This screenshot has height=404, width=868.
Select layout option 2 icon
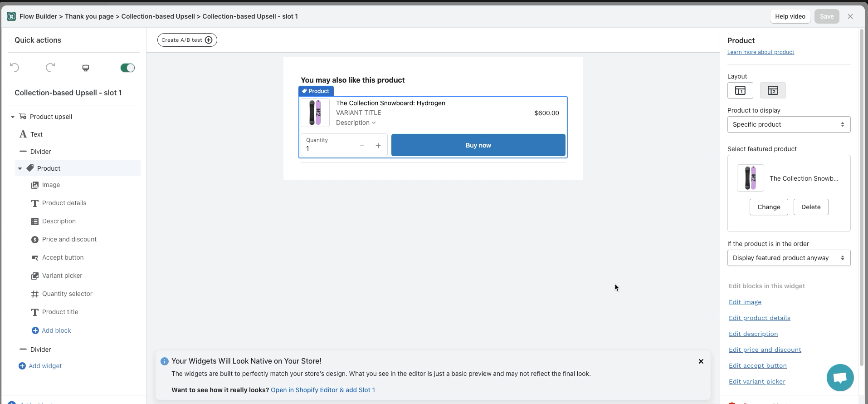[773, 90]
